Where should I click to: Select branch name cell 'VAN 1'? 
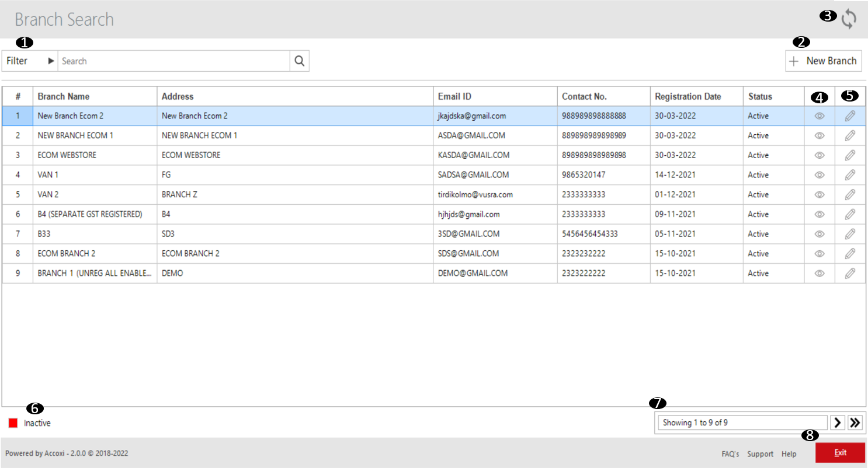(95, 174)
